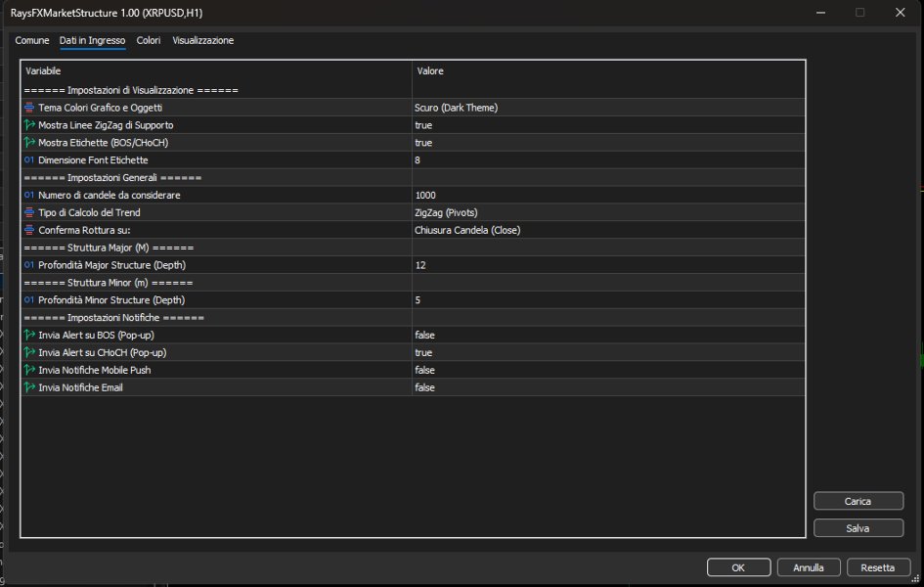Switch to the Comune tab
Viewport: 924px width, 587px height.
[32, 40]
